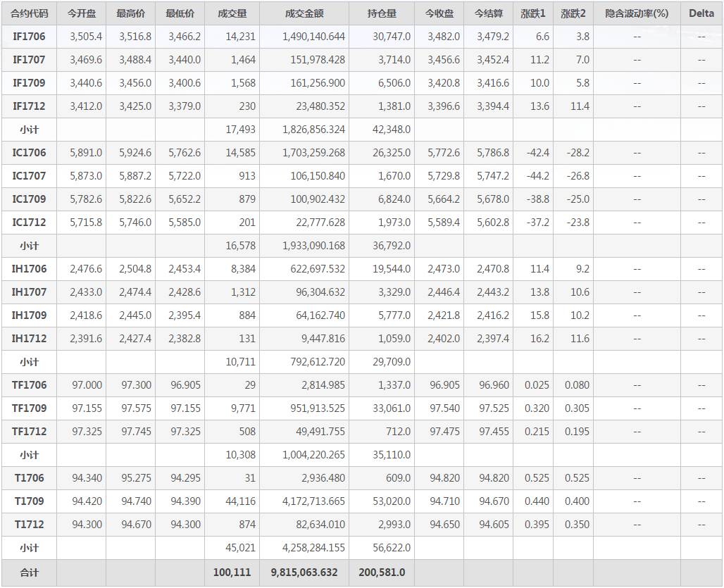This screenshot has width=724, height=588.
Task: Click the 今结算 column header
Action: click(489, 13)
